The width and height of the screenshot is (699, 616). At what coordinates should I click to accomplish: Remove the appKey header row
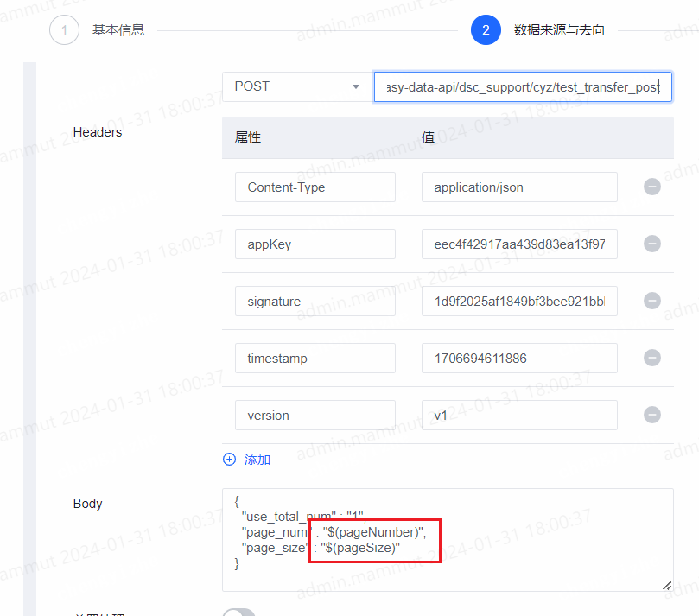(651, 244)
